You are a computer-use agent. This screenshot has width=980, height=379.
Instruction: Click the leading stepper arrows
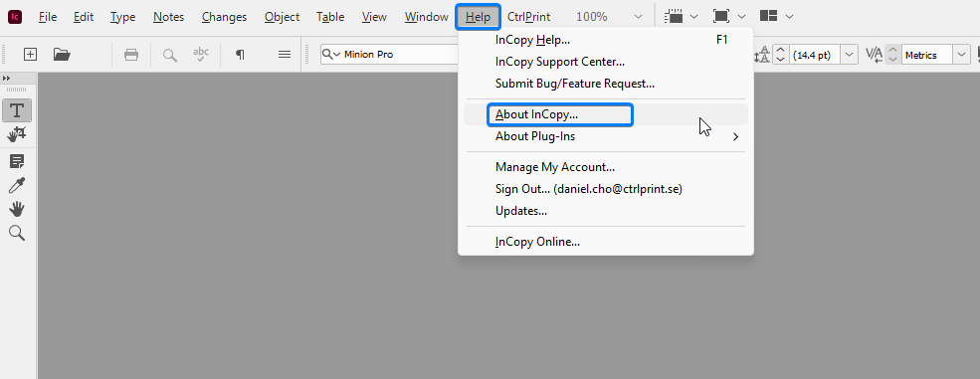coord(781,55)
